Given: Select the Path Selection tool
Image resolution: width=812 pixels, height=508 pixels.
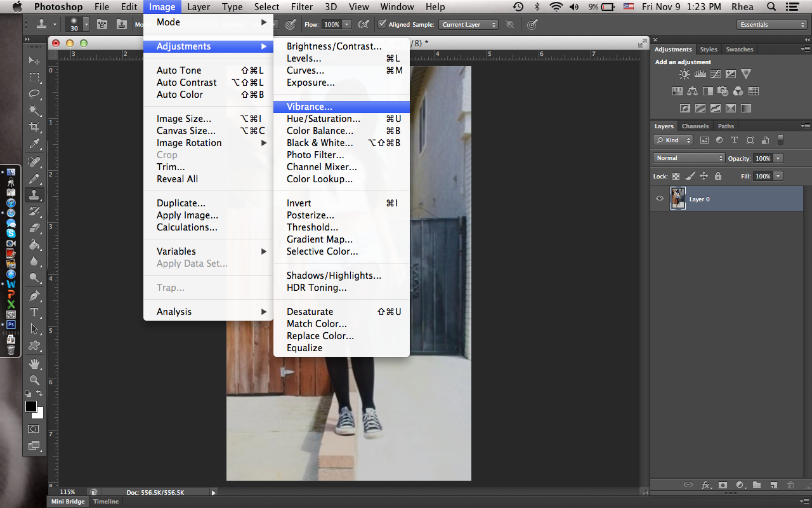Looking at the screenshot, I should click(x=34, y=329).
